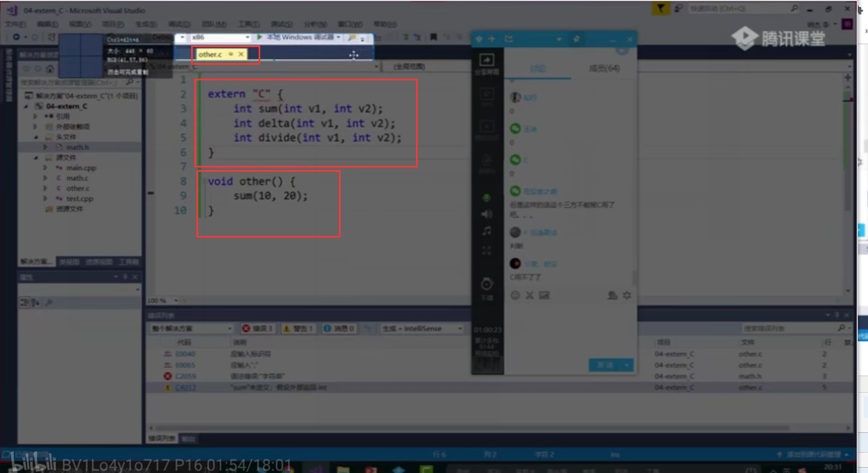Toggle the Errors 3 filter in error list

(x=257, y=329)
